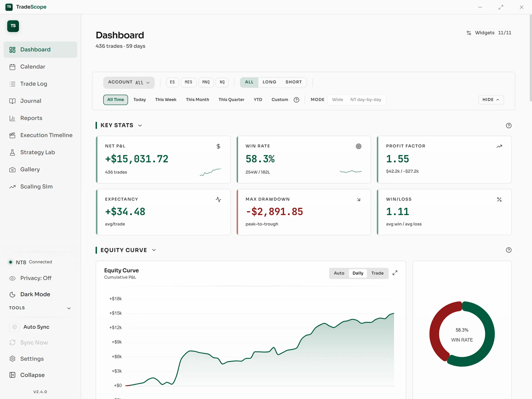Image resolution: width=532 pixels, height=399 pixels.
Task: Click HIDE to collapse filters
Action: pyautogui.click(x=491, y=100)
